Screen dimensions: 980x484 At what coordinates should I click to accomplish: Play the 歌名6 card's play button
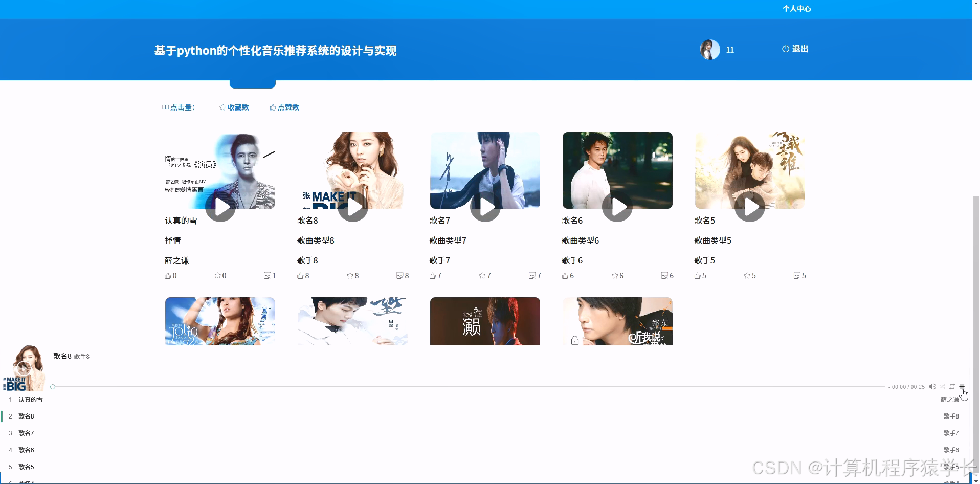[617, 207]
